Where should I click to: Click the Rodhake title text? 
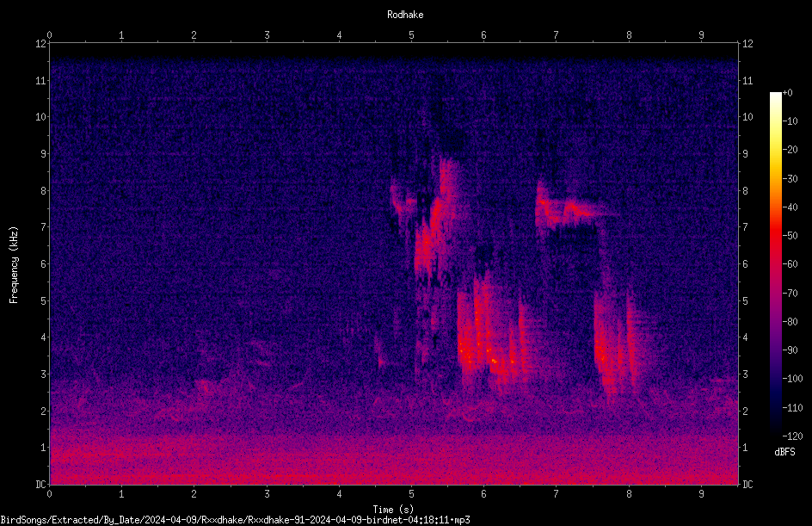tap(405, 15)
